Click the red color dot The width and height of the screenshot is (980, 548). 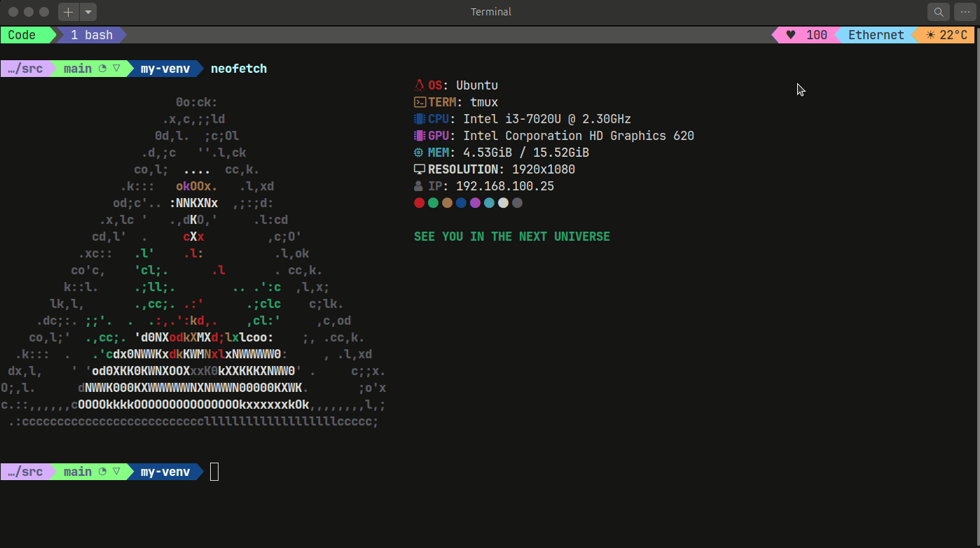(x=420, y=203)
